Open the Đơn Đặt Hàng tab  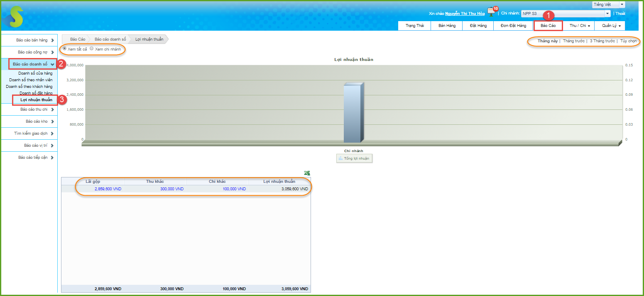[x=513, y=26]
